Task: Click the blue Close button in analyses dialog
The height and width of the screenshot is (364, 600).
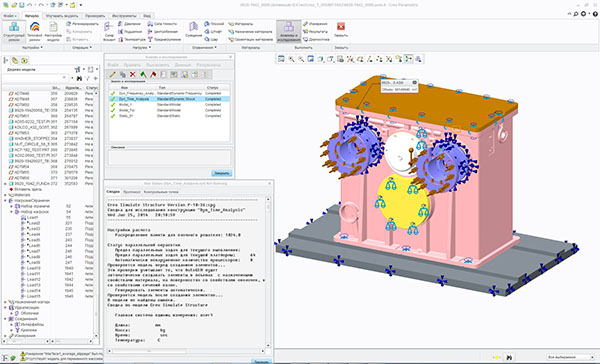Action: 222,173
